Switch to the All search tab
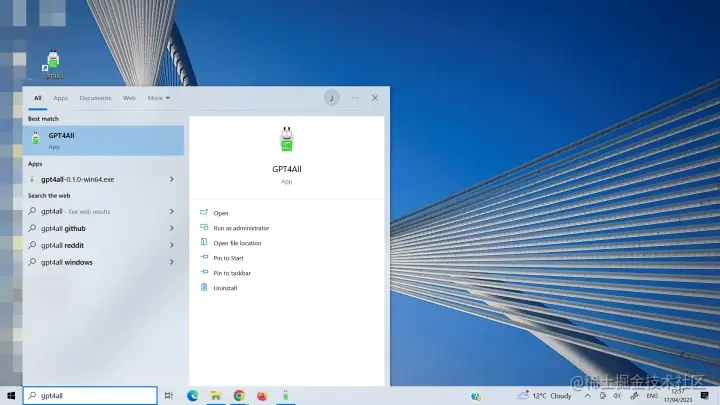The image size is (720, 405). click(x=38, y=98)
